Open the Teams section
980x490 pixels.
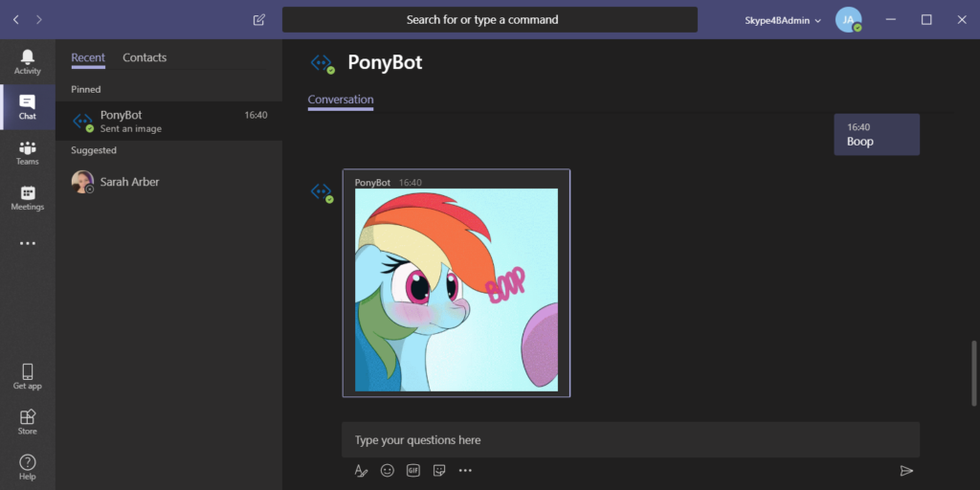pos(28,152)
